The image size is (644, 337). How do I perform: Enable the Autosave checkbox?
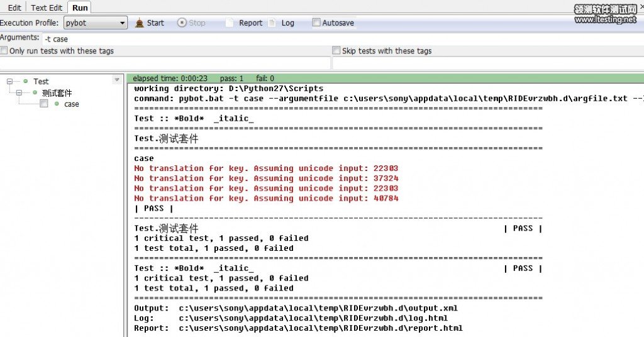pos(316,23)
